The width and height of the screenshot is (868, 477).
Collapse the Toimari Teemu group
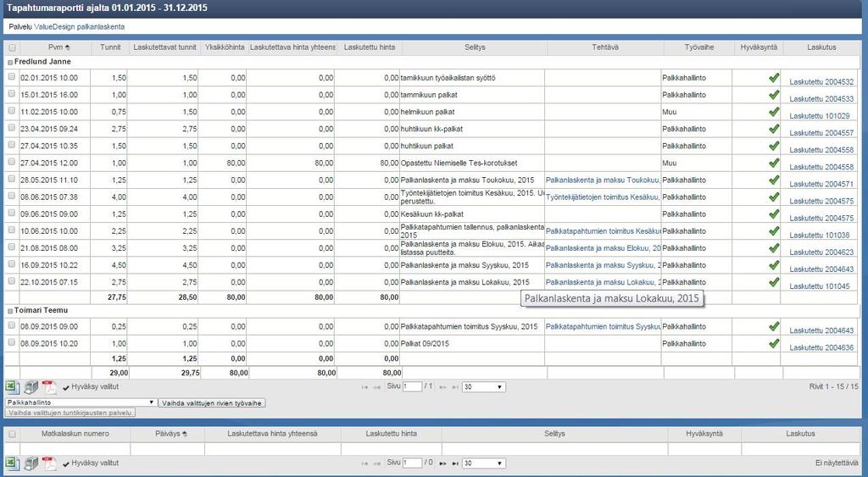coord(10,311)
